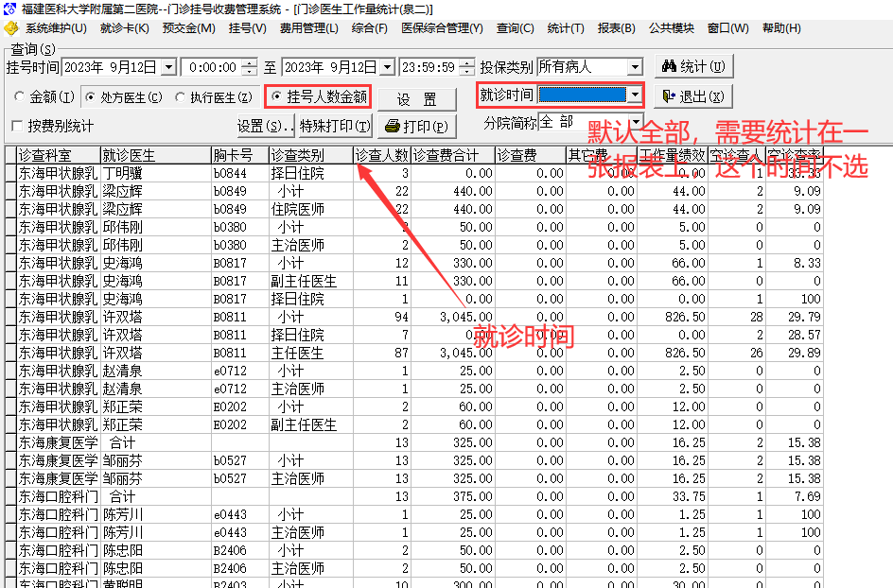Click the e0712 badge cell in 赵清泉 小计 row

coord(239,371)
